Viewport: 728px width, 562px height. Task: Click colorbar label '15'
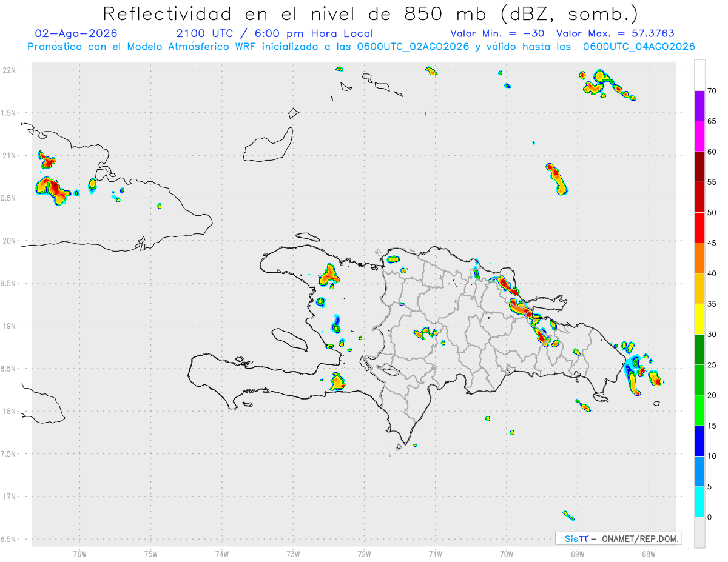tap(712, 426)
